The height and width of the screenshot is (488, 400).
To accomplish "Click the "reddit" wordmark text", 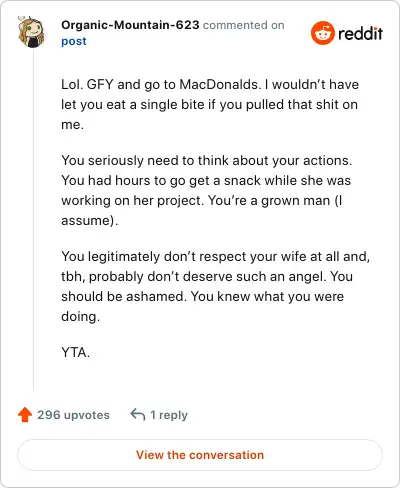I will pyautogui.click(x=360, y=33).
